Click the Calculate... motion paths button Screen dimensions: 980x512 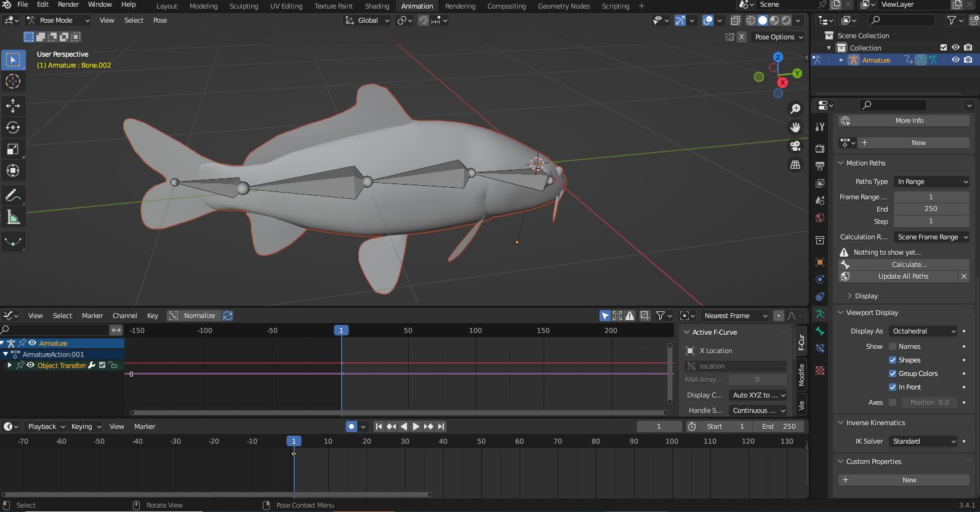(x=904, y=265)
